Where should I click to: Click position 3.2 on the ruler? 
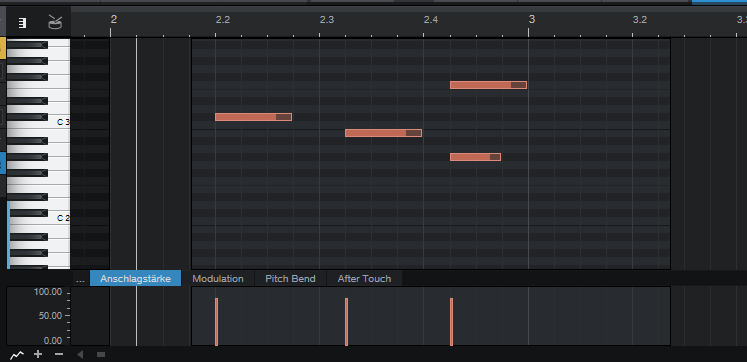[x=640, y=20]
